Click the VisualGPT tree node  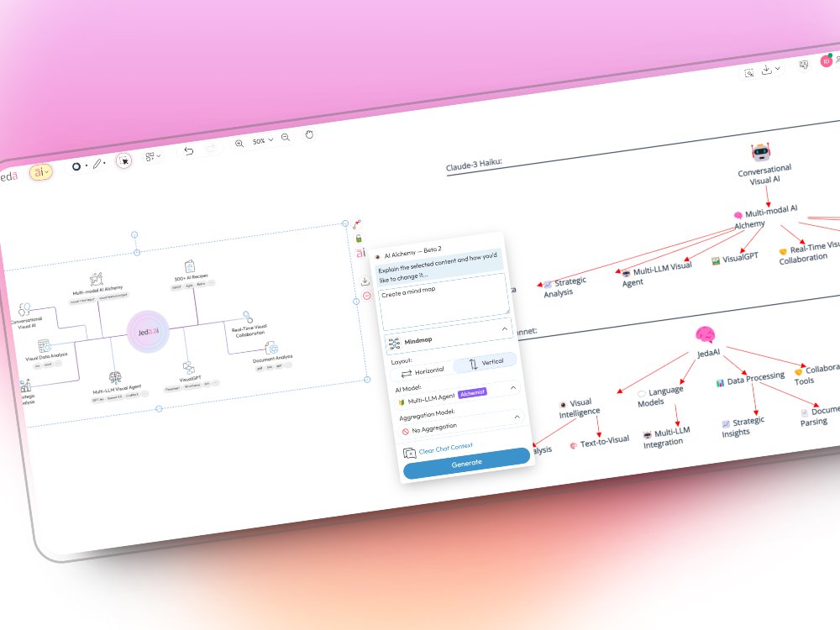[x=734, y=258]
